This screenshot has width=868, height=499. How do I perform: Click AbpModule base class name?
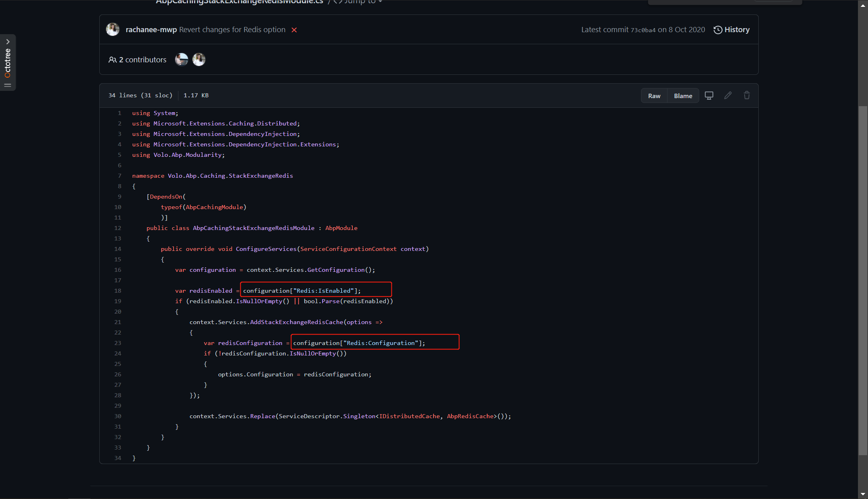pyautogui.click(x=341, y=228)
